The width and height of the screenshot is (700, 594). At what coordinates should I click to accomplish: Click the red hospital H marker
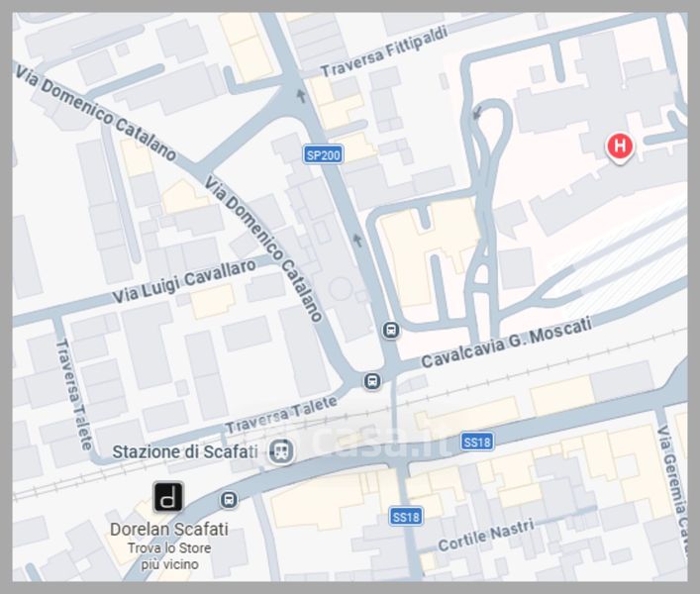[x=620, y=147]
